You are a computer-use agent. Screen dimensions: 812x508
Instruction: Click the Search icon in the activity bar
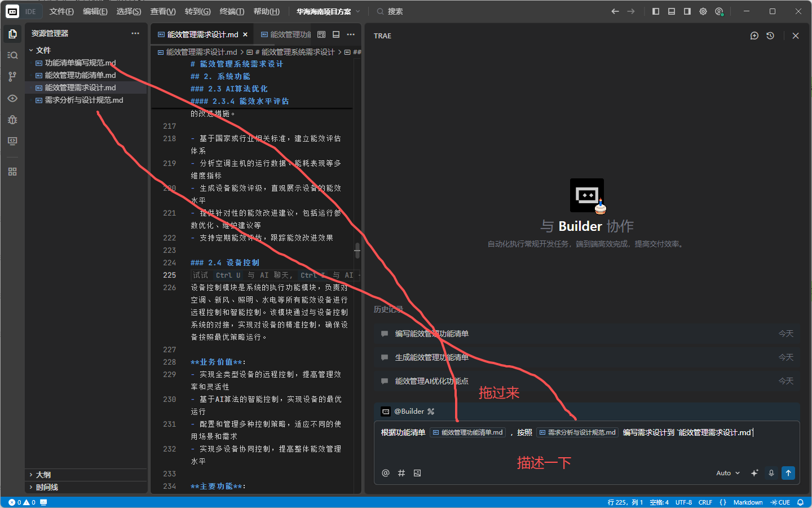click(x=12, y=55)
